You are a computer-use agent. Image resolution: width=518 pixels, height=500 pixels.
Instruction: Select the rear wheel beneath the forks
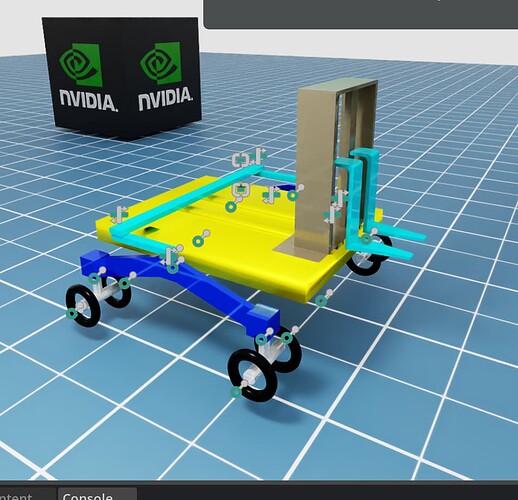[367, 258]
